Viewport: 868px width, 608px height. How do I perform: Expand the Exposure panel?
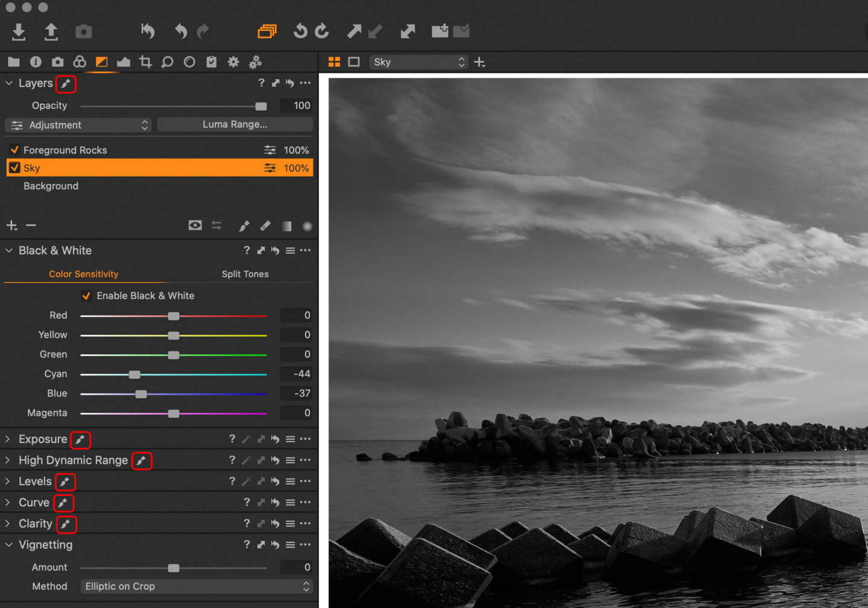(x=8, y=439)
